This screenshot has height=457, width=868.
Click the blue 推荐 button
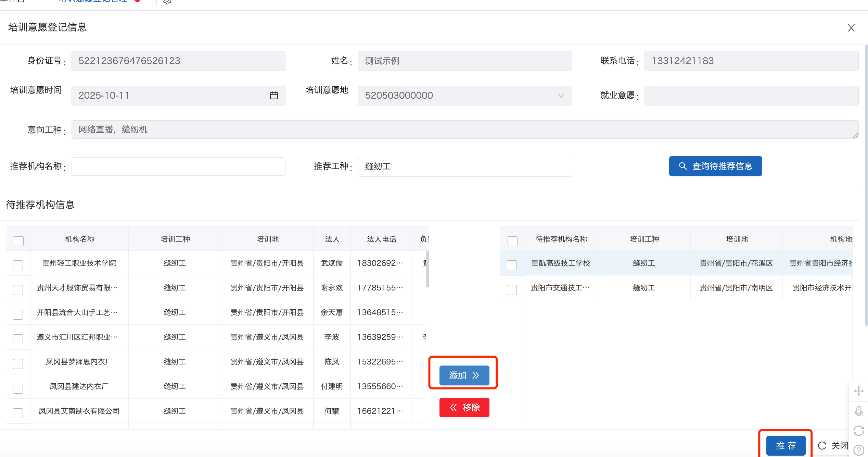(786, 445)
